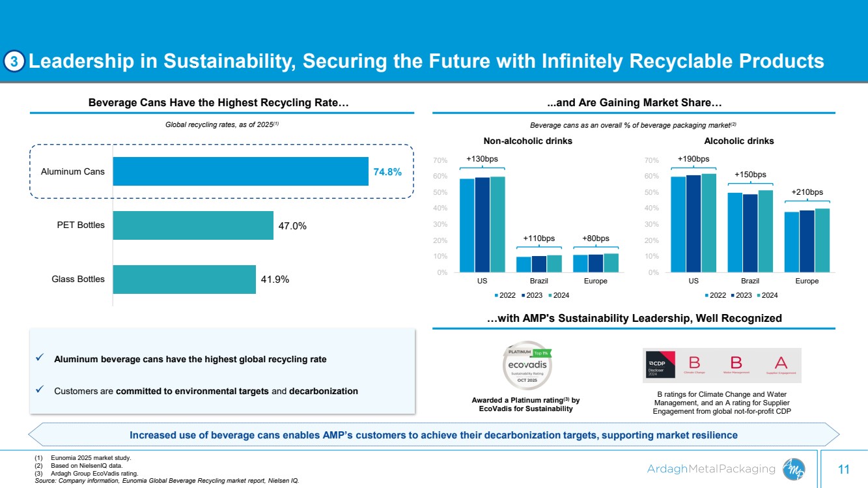Image resolution: width=868 pixels, height=488 pixels.
Task: Click the AMP circular logo emblem
Action: pos(794,468)
